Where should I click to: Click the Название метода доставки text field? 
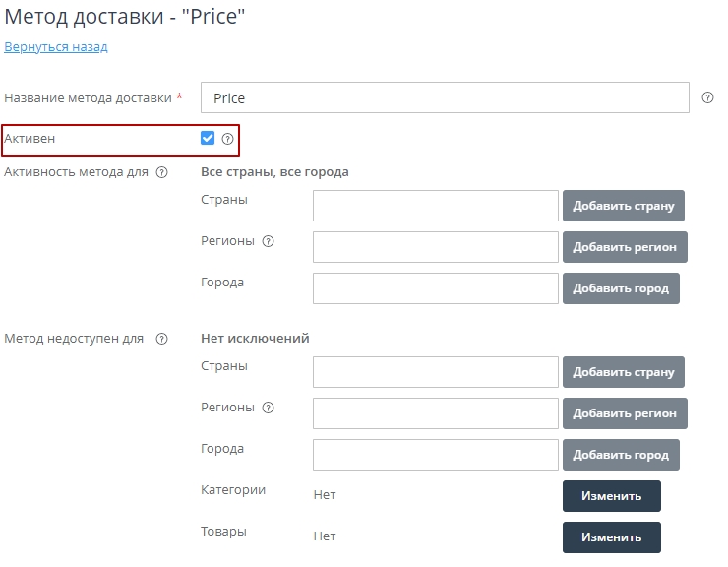(x=445, y=97)
